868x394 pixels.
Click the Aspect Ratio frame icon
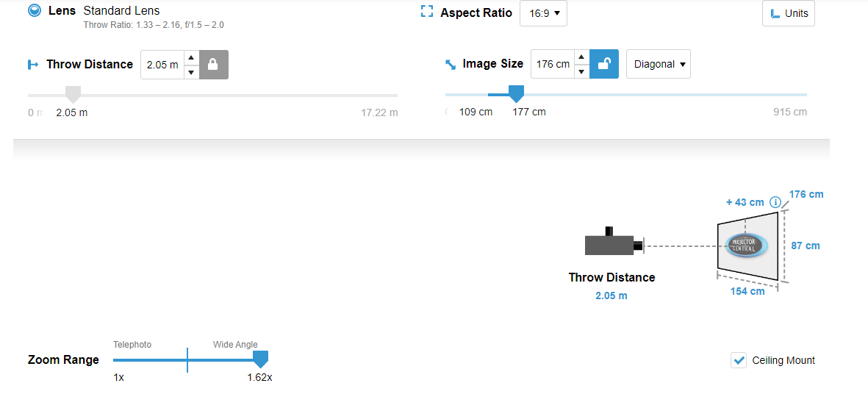(x=427, y=12)
